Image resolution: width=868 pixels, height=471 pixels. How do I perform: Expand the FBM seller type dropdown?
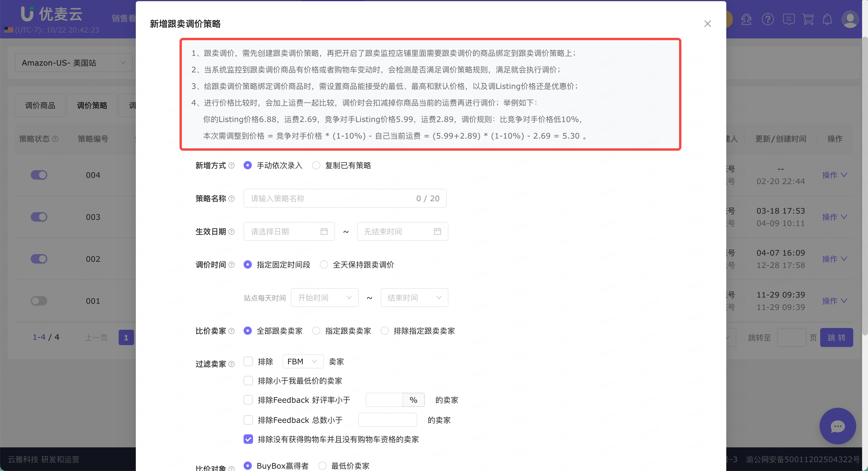point(302,361)
